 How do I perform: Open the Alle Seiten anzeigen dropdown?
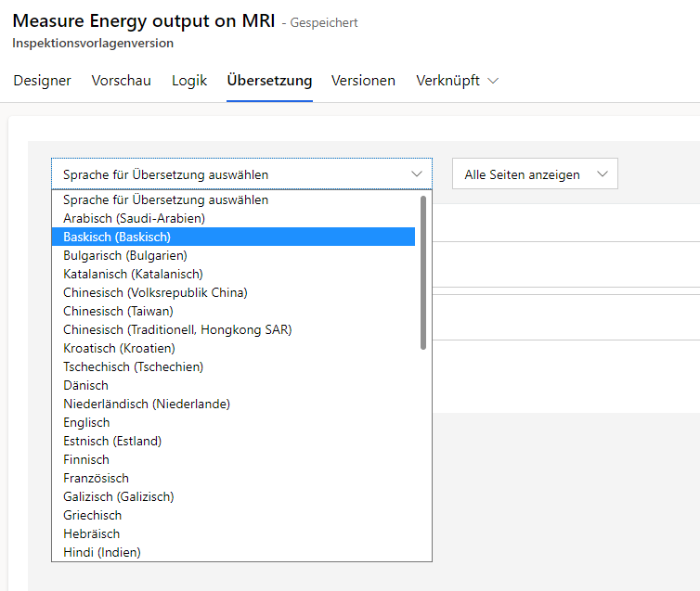click(x=534, y=174)
